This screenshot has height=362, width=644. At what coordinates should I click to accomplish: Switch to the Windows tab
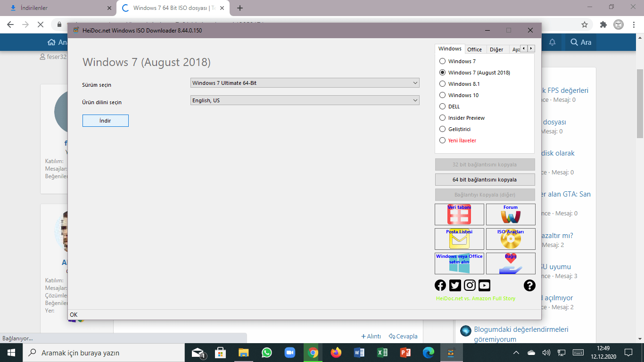tap(450, 49)
